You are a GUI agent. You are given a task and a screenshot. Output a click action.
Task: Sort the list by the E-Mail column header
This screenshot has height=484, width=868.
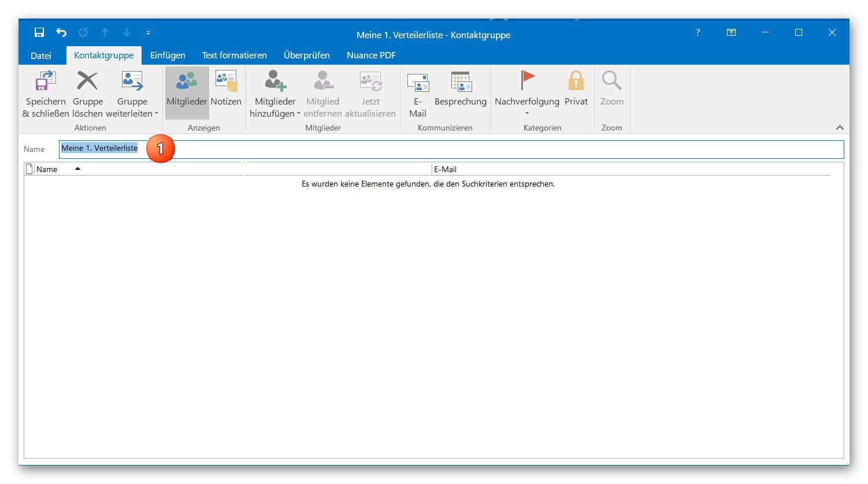631,169
